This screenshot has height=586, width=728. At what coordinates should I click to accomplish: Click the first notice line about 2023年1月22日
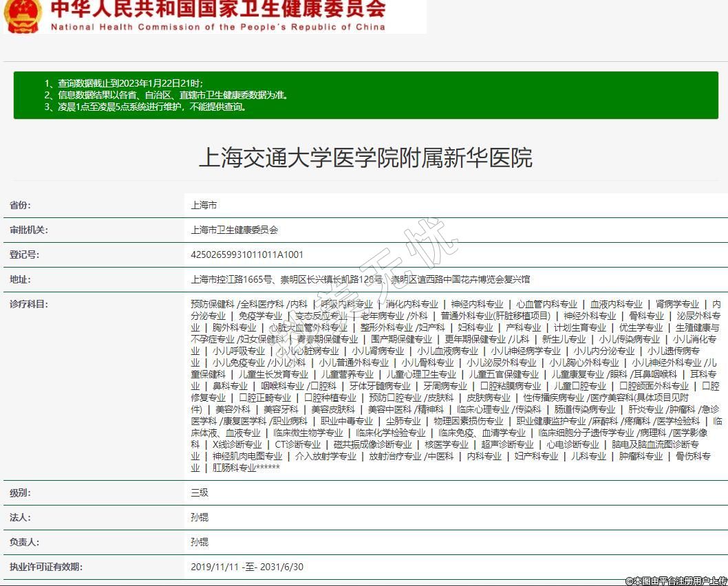click(x=124, y=83)
